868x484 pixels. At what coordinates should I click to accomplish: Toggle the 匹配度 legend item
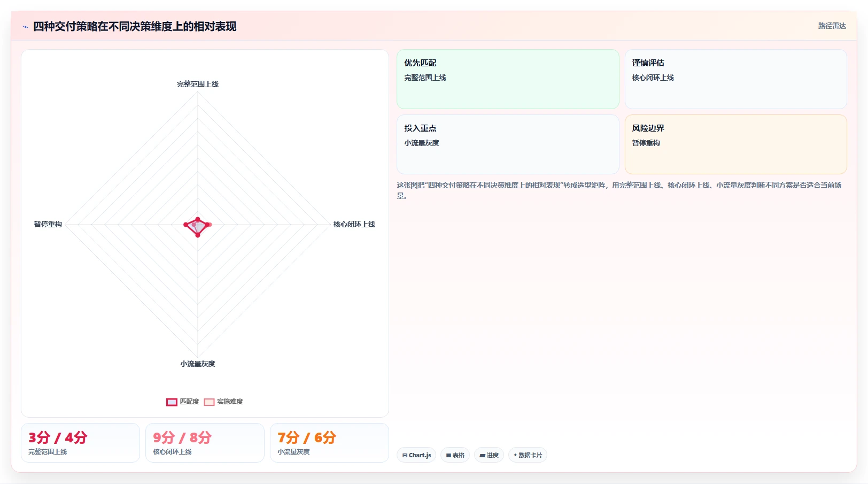tap(182, 402)
